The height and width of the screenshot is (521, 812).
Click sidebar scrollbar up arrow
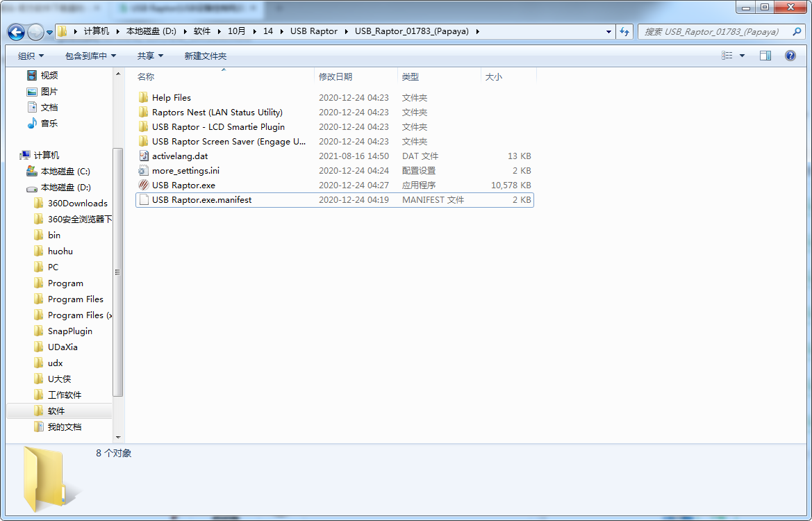[118, 74]
